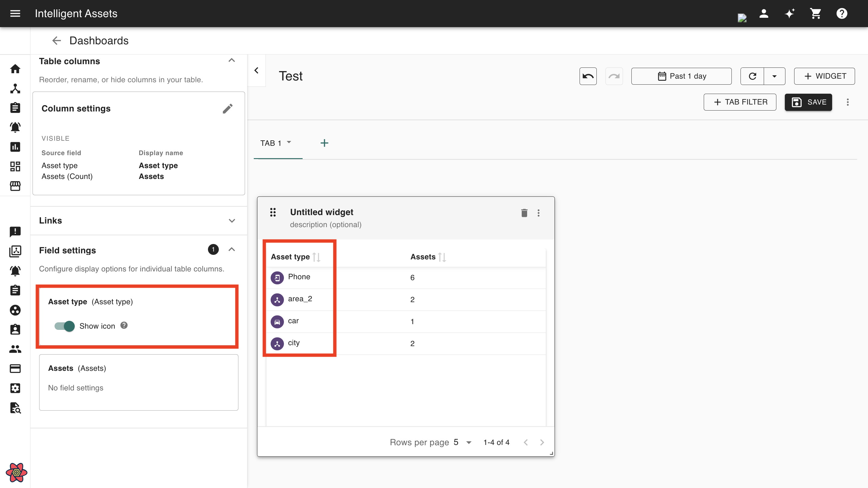Delete the Untitled widget with trash icon
Viewport: 868px width, 488px height.
pos(524,213)
